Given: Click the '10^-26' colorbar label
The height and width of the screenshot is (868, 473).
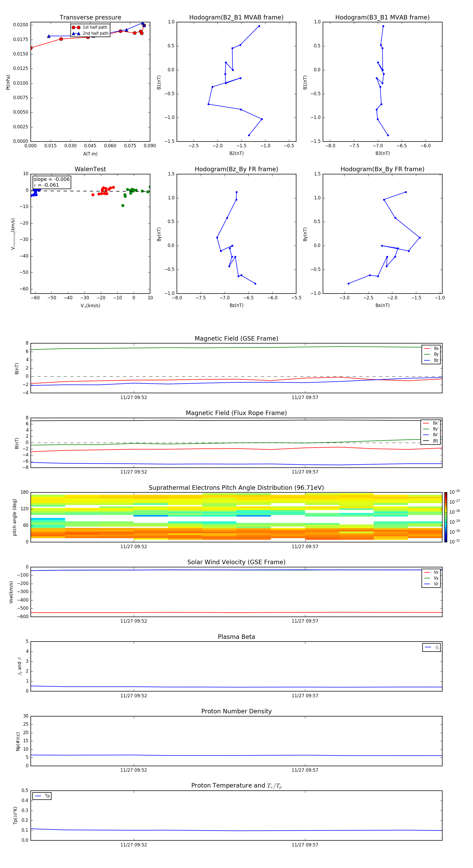Looking at the screenshot, I should pyautogui.click(x=455, y=492).
